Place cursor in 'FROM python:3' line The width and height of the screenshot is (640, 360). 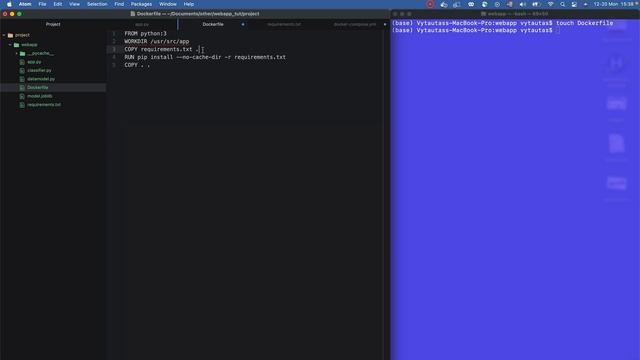coord(145,33)
